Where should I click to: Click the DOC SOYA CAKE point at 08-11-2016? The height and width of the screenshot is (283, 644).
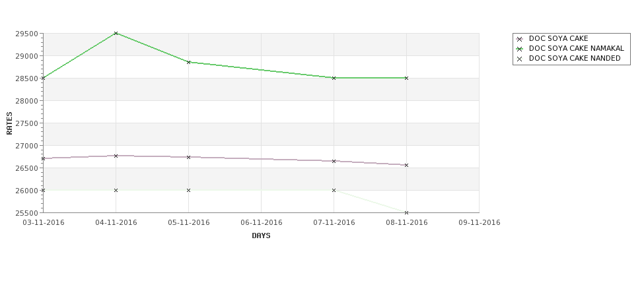[x=407, y=166]
